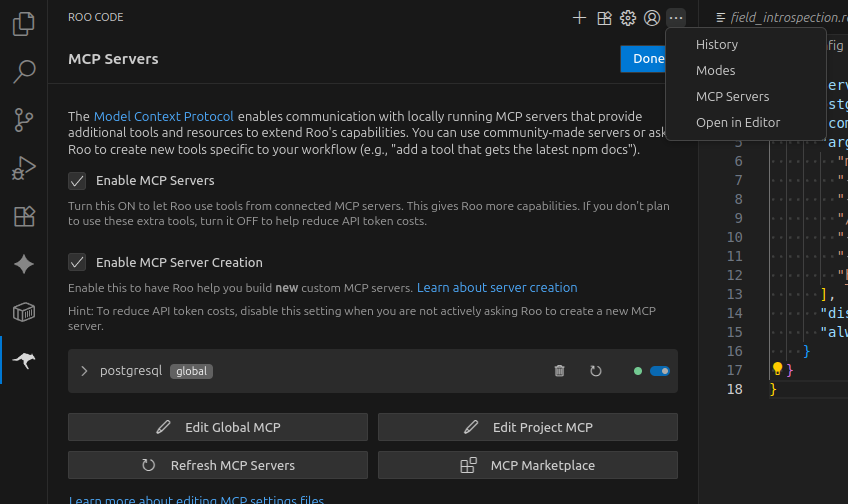Delete the postgresql server with trash icon
Screen dimensions: 848x504
click(559, 371)
